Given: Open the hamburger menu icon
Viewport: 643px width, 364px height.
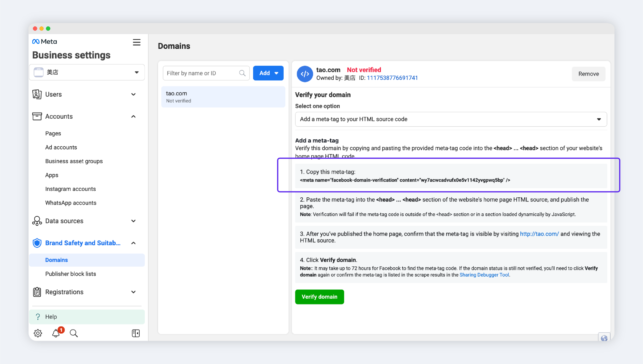Looking at the screenshot, I should 136,42.
